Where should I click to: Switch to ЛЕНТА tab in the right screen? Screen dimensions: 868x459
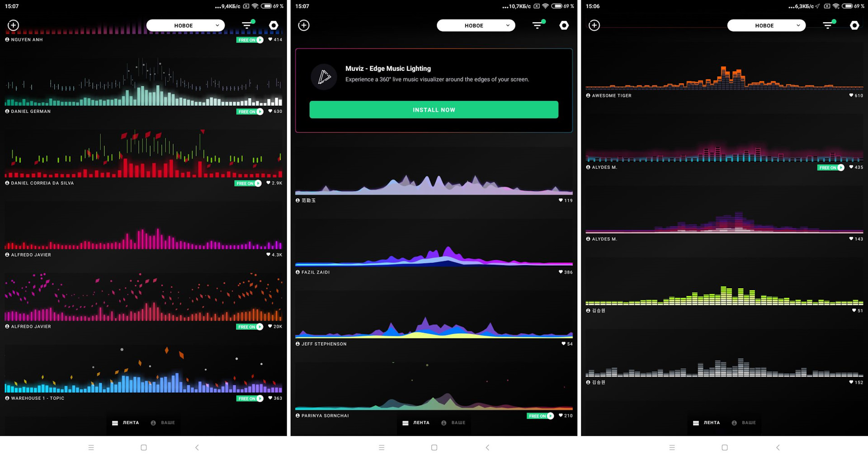706,423
